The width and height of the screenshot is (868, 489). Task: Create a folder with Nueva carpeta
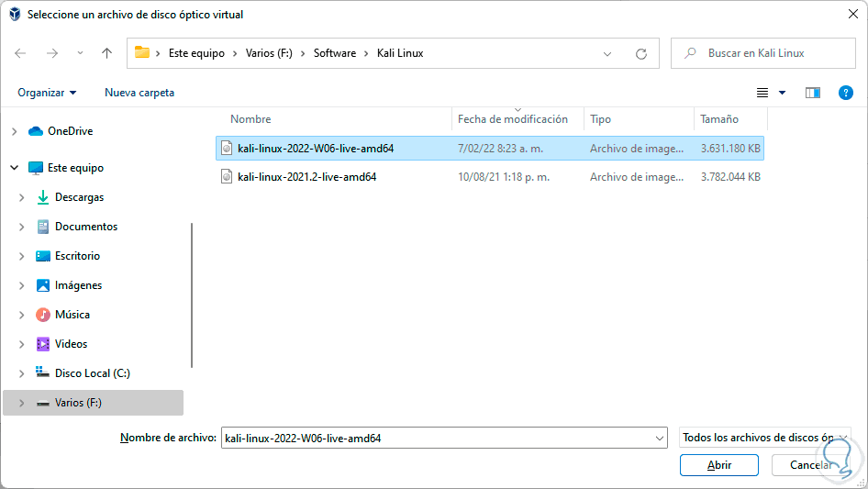pyautogui.click(x=139, y=93)
